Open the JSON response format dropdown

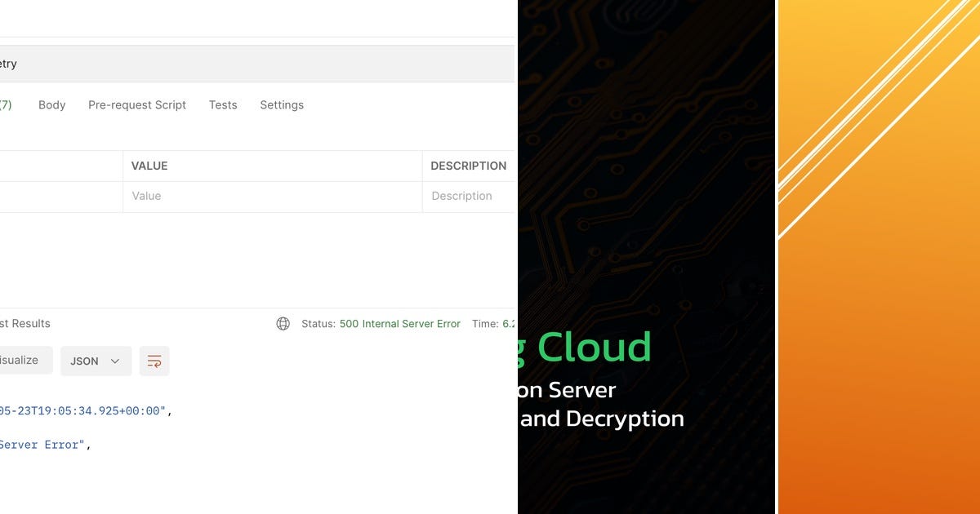[x=96, y=360]
